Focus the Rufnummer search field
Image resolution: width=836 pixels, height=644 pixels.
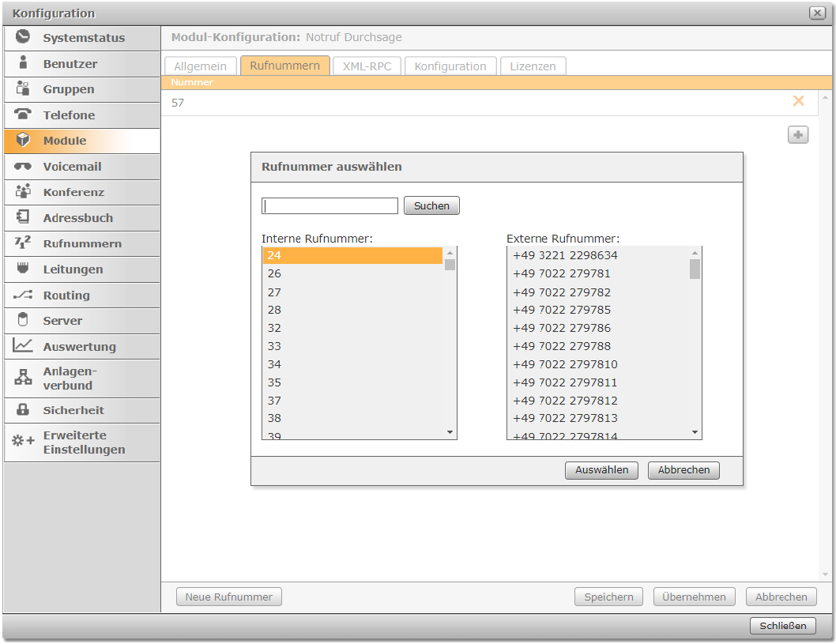pyautogui.click(x=330, y=205)
